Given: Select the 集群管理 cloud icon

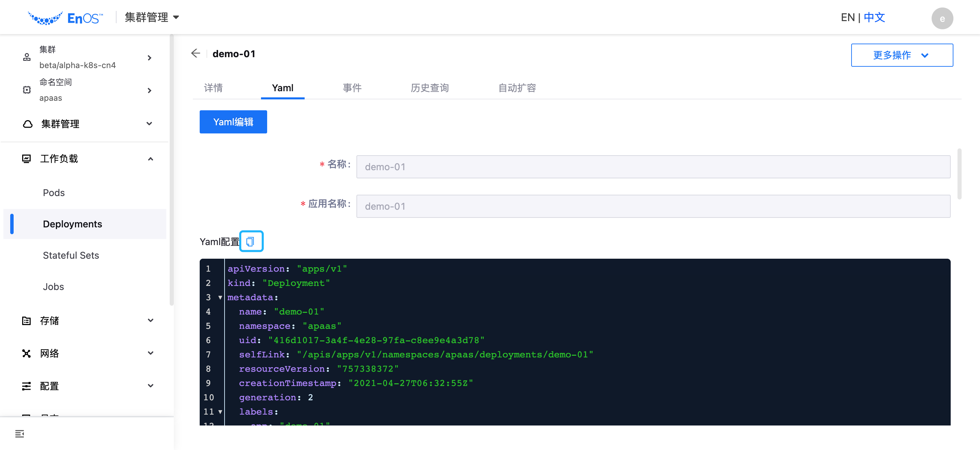Looking at the screenshot, I should (27, 124).
